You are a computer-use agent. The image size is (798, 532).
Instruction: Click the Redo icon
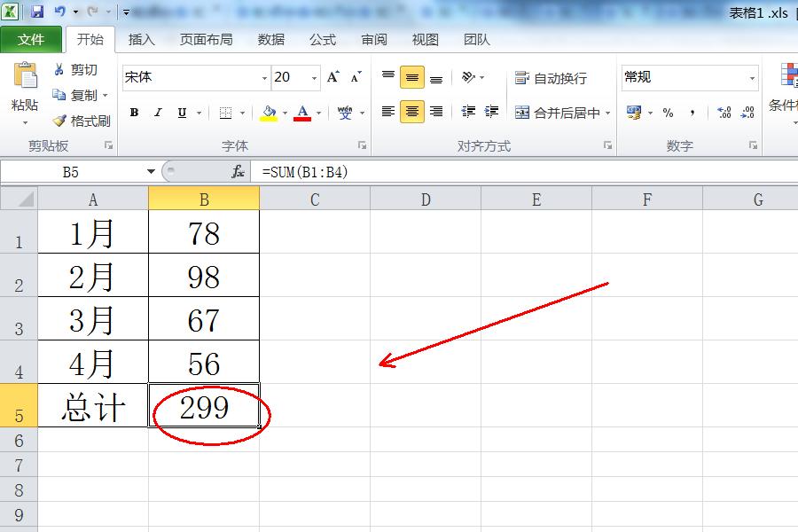92,12
